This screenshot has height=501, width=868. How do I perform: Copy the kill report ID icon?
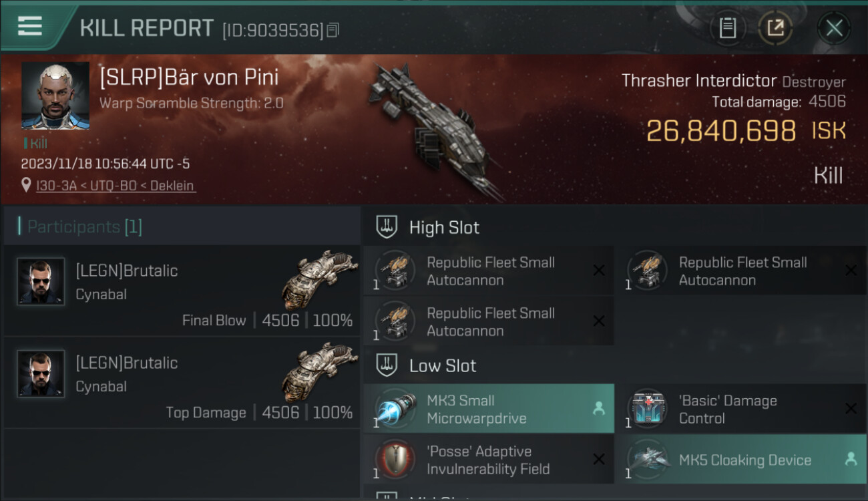pyautogui.click(x=333, y=30)
